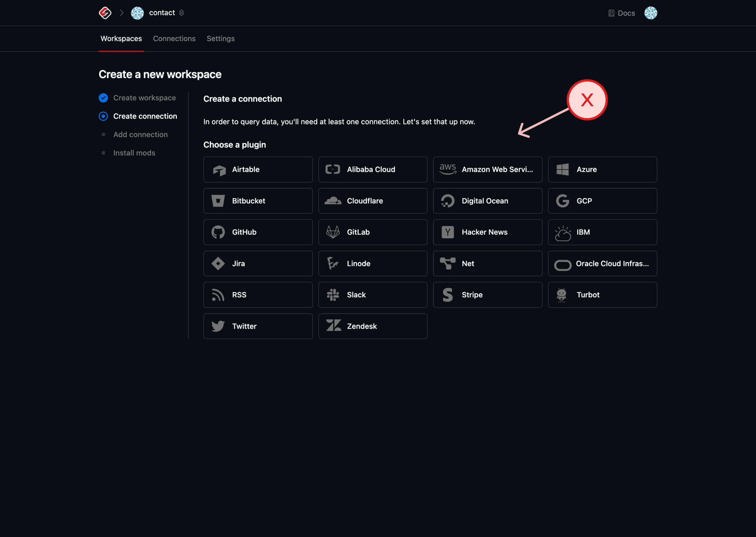This screenshot has width=756, height=537.
Task: Switch to the Connections tab
Action: [x=174, y=39]
